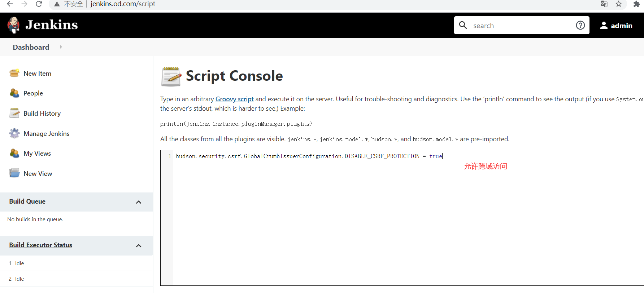Expand the Dashboard breadcrumb arrow
Viewport: 644px width, 293px height.
click(x=61, y=47)
